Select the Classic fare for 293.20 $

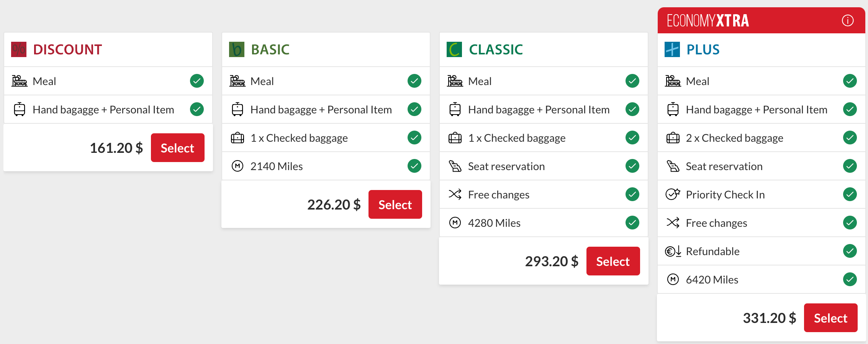[613, 261]
